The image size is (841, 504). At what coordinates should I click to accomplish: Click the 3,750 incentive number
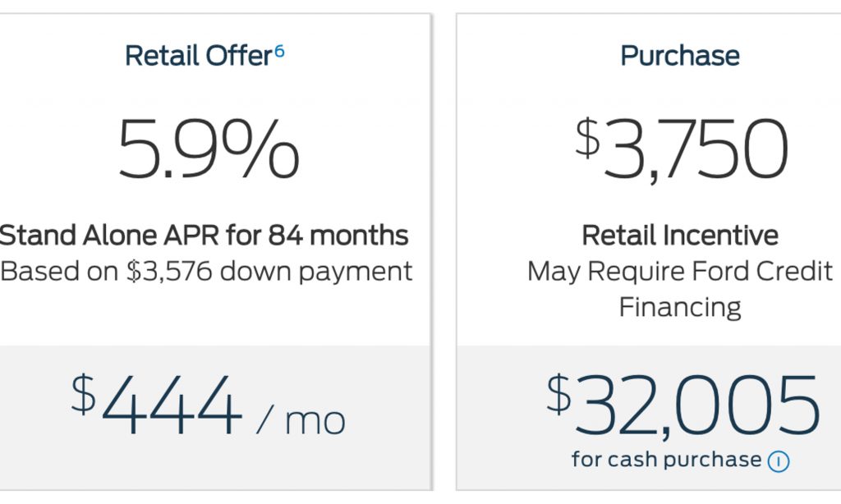pyautogui.click(x=694, y=150)
